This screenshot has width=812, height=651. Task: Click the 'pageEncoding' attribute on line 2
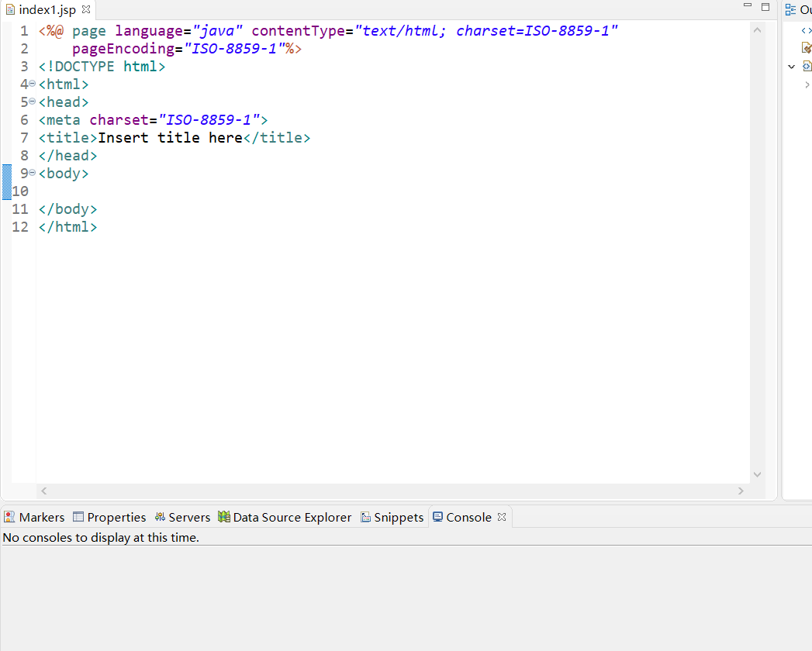(124, 49)
